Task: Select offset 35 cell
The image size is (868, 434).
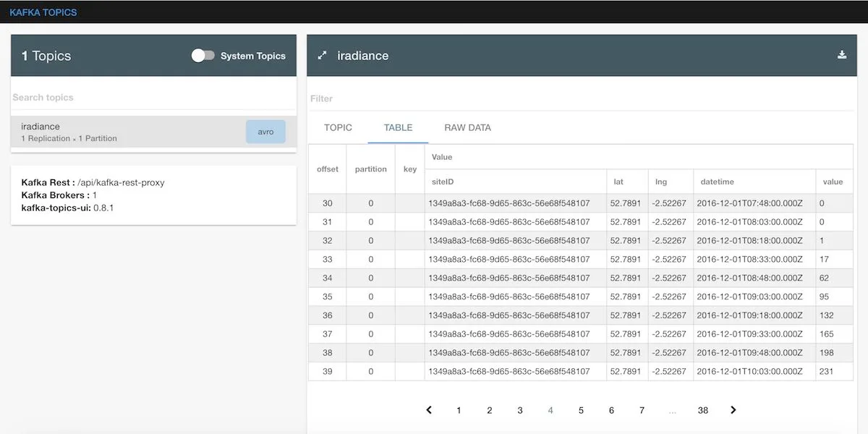Action: pyautogui.click(x=328, y=297)
